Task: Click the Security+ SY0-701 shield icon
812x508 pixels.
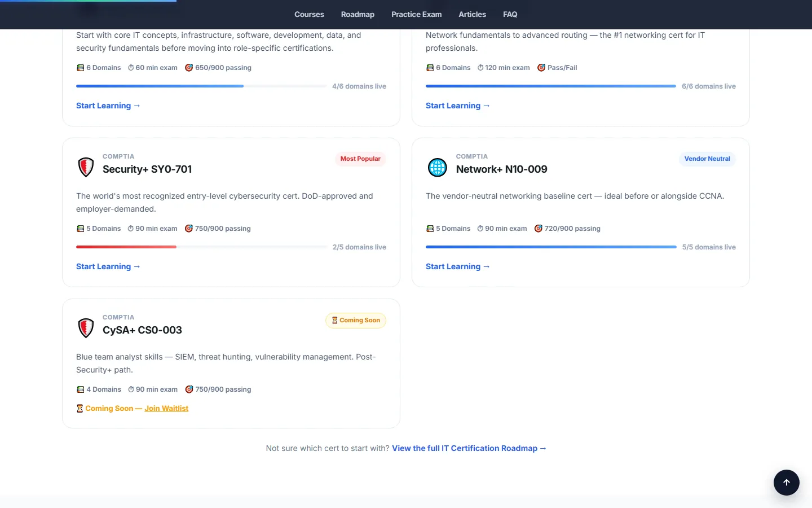Action: point(86,167)
